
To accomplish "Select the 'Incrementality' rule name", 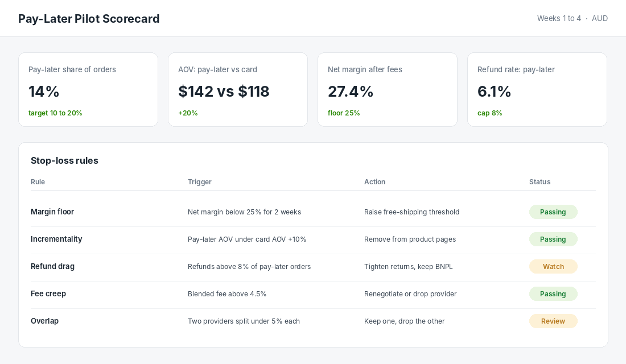I will [56, 239].
